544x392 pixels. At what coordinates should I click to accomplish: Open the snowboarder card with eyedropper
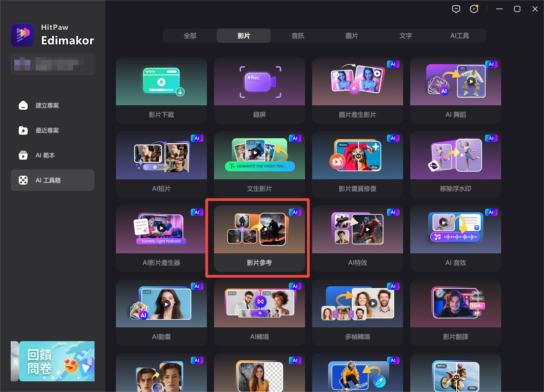358,373
